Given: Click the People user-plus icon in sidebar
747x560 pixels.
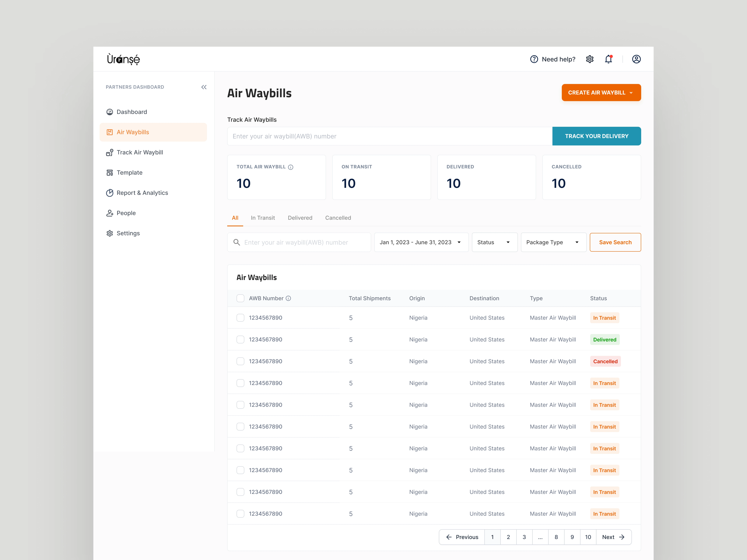Looking at the screenshot, I should (110, 213).
